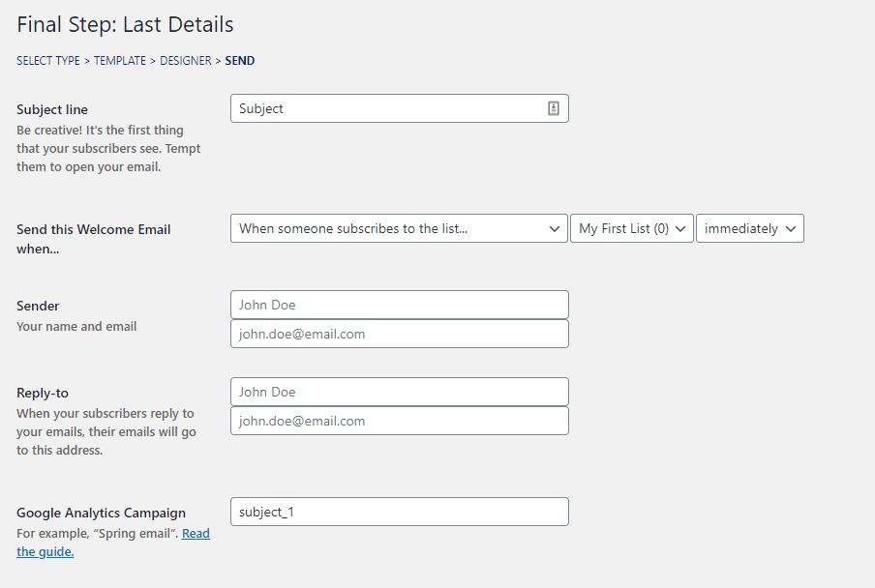Go back to the SELECT TYPE step
Image resolution: width=875 pixels, height=588 pixels.
tap(47, 60)
